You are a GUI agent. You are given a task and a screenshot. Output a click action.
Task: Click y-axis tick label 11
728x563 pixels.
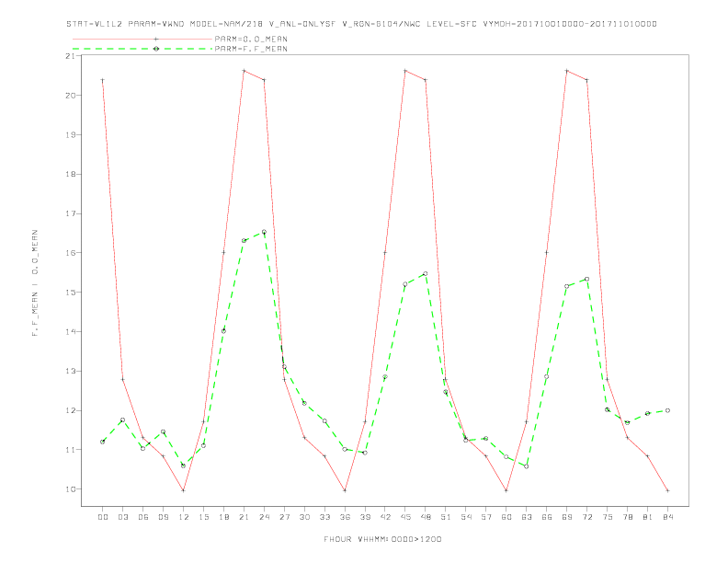(x=70, y=450)
